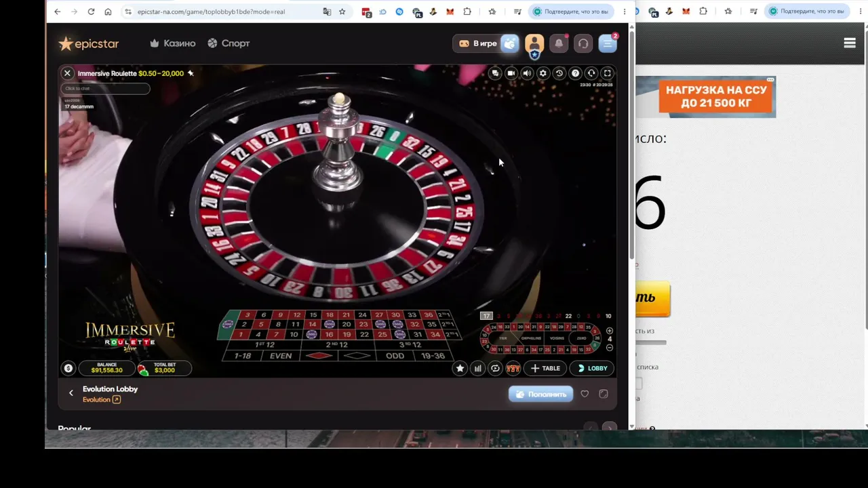
Task: Open live support headset icon in game
Action: [x=591, y=73]
